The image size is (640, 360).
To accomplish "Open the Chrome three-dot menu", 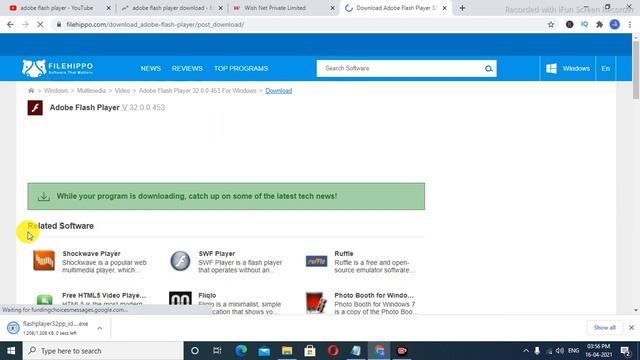I will (630, 24).
